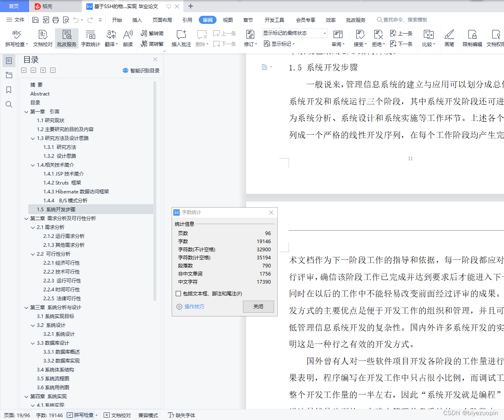The width and height of the screenshot is (504, 420).
Task: Reject change (拒绝) icon
Action: click(378, 35)
